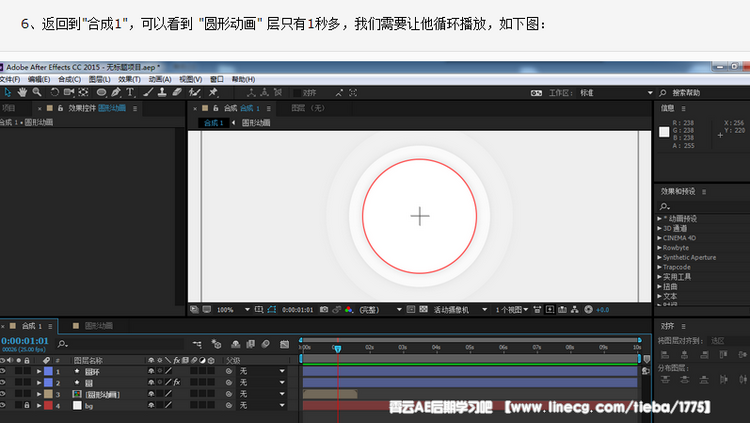Select the Ellipse shape tool

[x=101, y=92]
